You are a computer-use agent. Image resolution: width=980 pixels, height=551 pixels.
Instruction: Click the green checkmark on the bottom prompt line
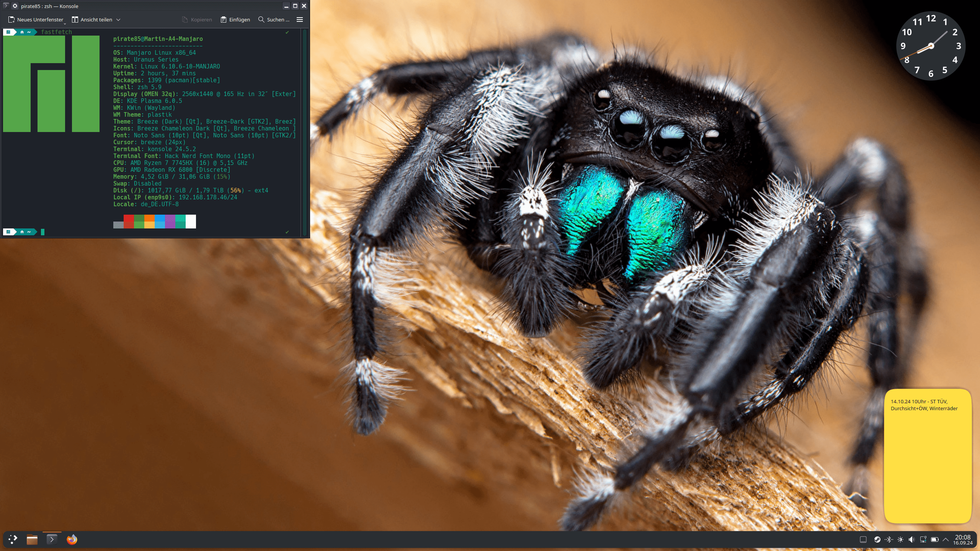[x=287, y=232]
